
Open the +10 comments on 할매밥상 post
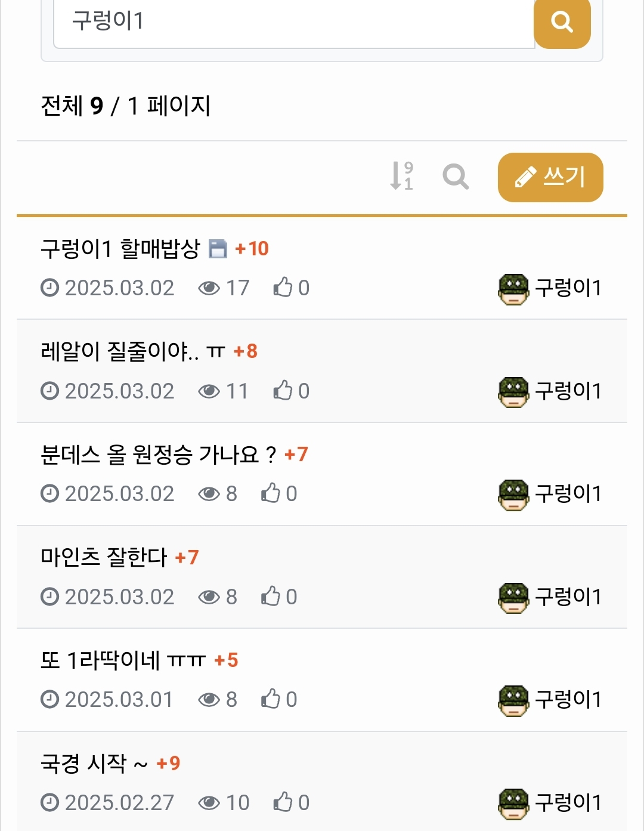252,249
